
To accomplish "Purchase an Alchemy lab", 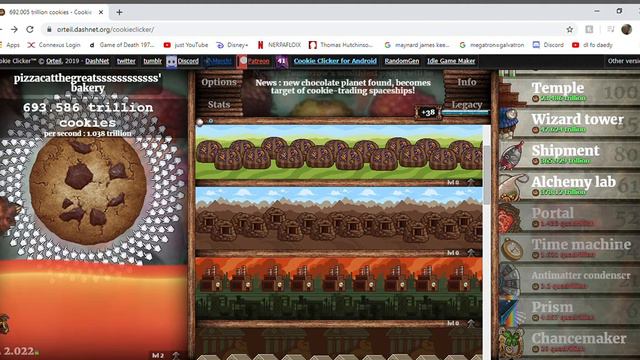I will pos(569,186).
